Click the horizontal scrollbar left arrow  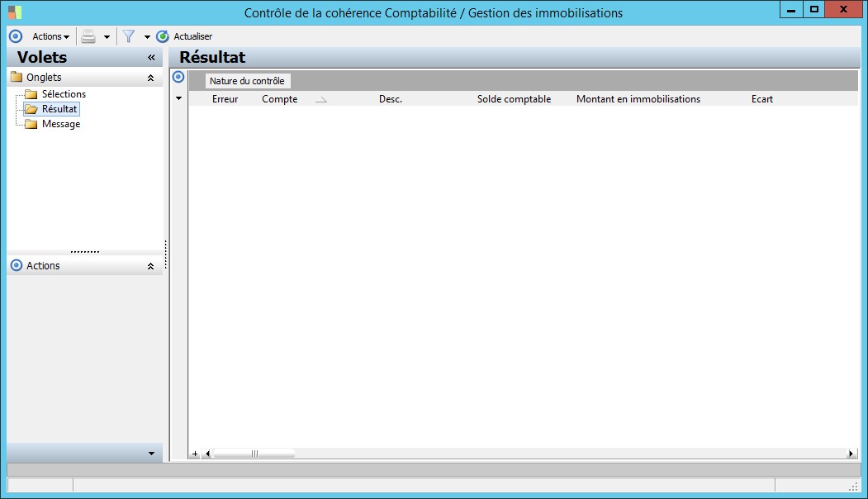click(207, 454)
